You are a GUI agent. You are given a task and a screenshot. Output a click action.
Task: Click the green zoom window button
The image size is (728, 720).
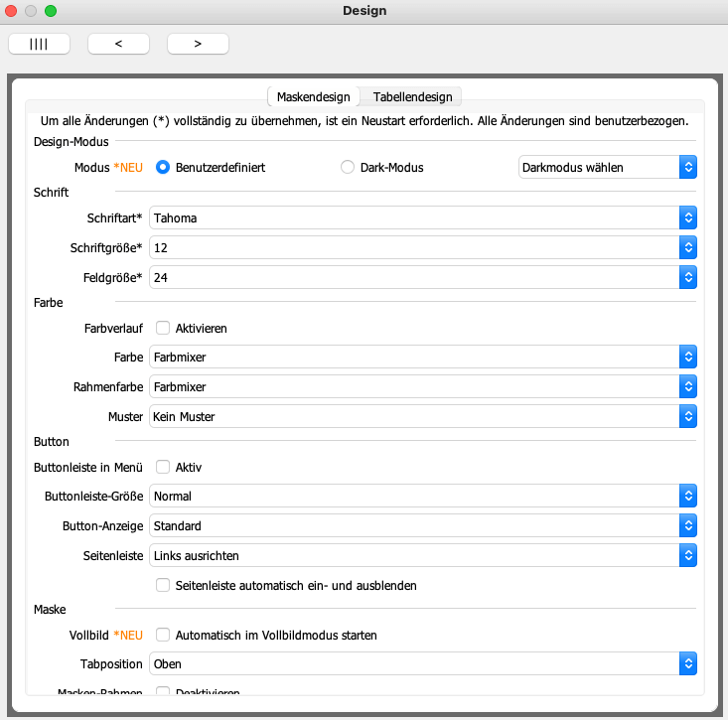(51, 11)
